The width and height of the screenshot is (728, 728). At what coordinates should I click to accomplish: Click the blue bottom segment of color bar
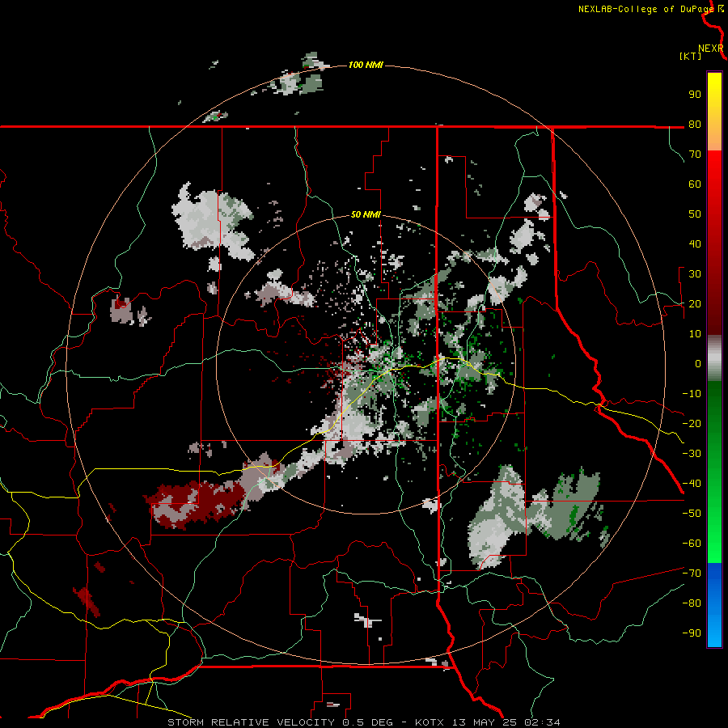point(714,603)
